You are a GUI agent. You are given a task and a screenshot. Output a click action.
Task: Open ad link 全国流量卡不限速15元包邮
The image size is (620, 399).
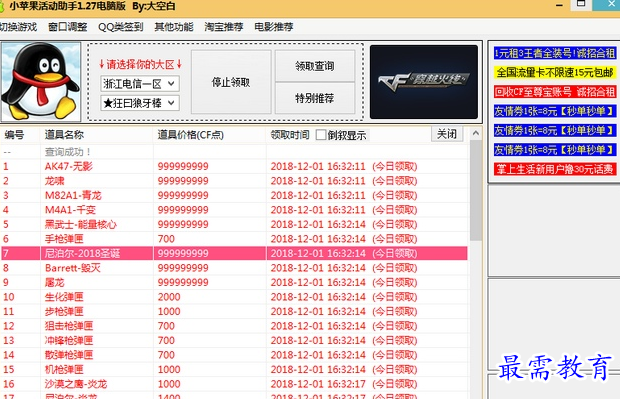coord(555,72)
